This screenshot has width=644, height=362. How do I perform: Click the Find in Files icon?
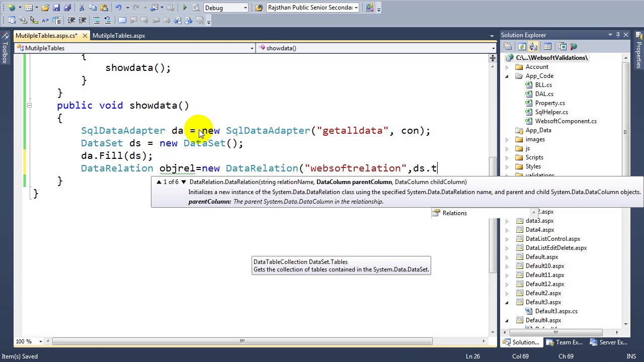[x=259, y=8]
